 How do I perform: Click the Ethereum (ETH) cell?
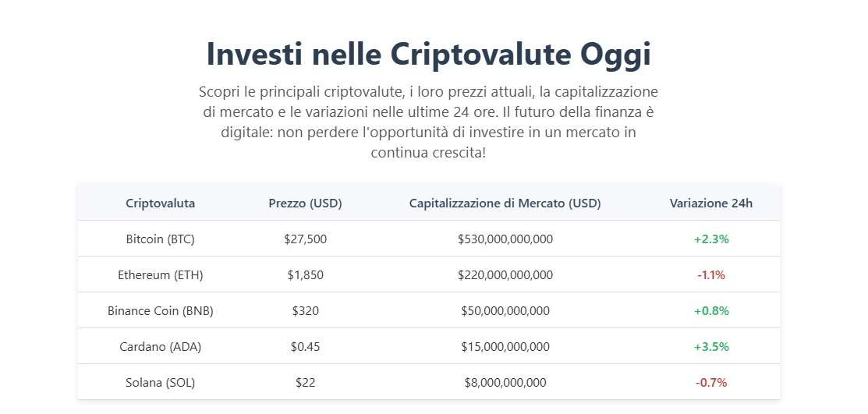tap(161, 275)
